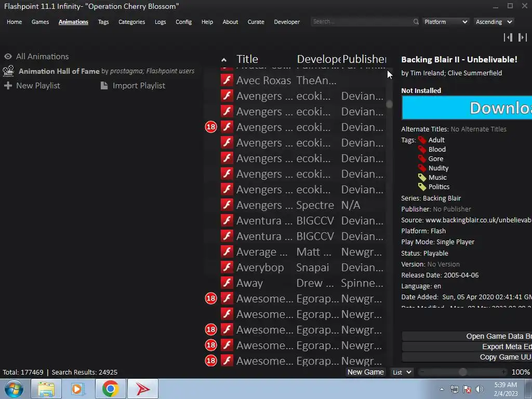532x399 pixels.
Task: Click Flash icon in Avengers Spectre row
Action: coord(227,205)
